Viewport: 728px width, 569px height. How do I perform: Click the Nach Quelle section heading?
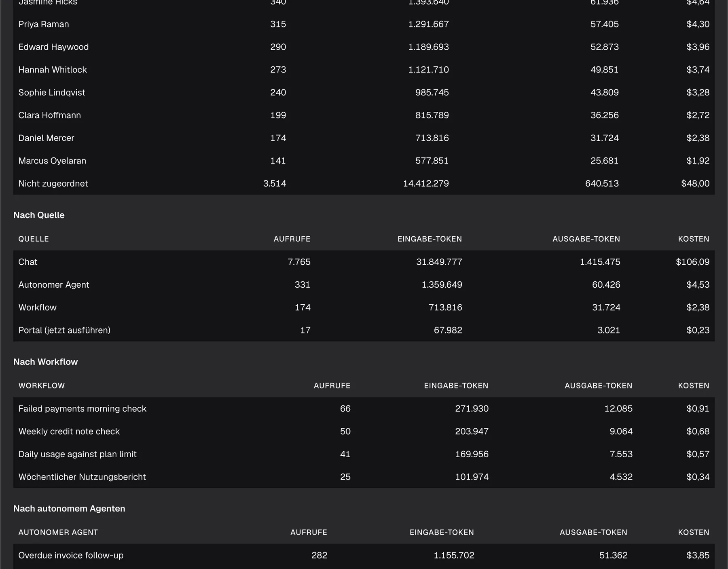(x=39, y=215)
